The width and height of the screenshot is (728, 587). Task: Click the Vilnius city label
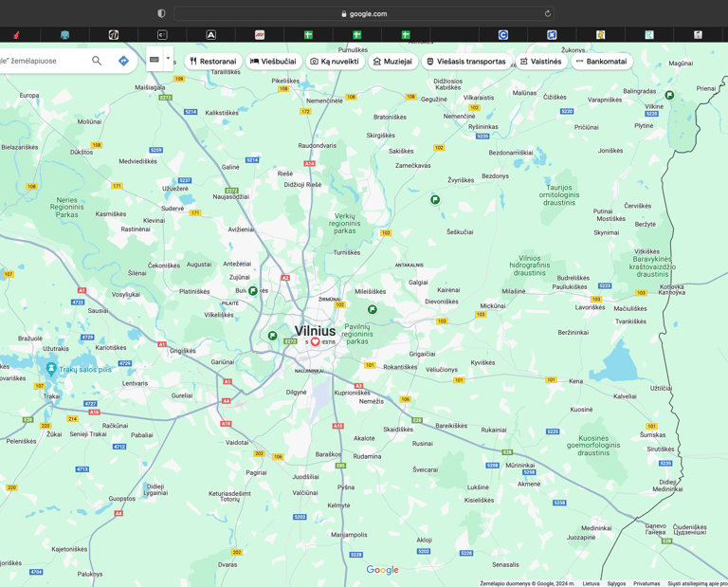click(315, 331)
